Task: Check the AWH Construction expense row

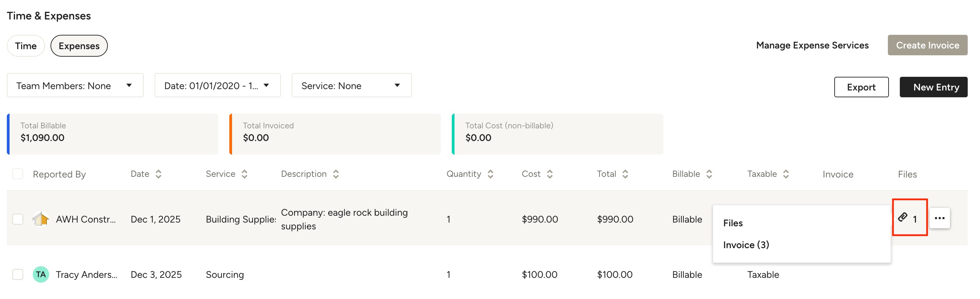Action: [x=18, y=219]
